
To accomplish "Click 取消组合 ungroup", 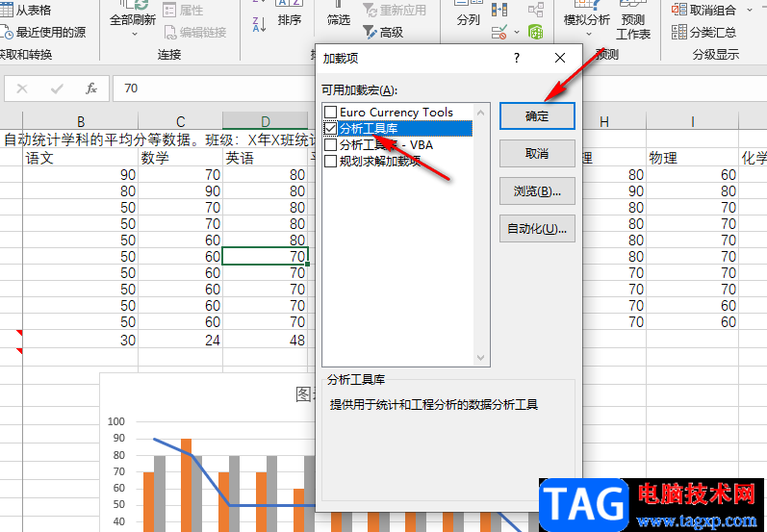I will [x=703, y=10].
